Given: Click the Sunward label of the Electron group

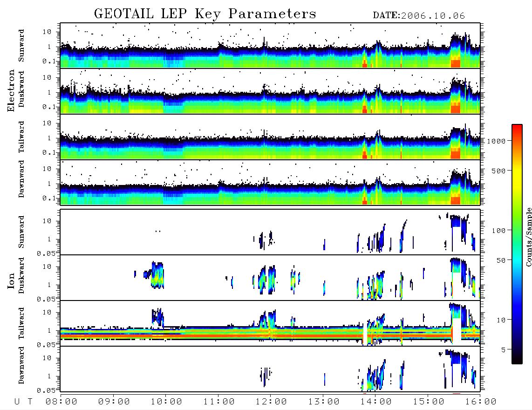Looking at the screenshot, I should (x=21, y=46).
